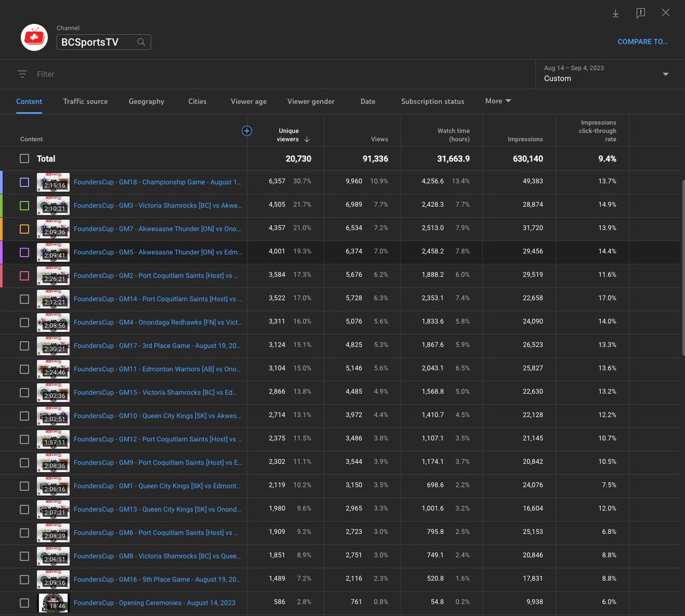
Task: Switch to the Traffic source tab
Action: click(x=86, y=102)
